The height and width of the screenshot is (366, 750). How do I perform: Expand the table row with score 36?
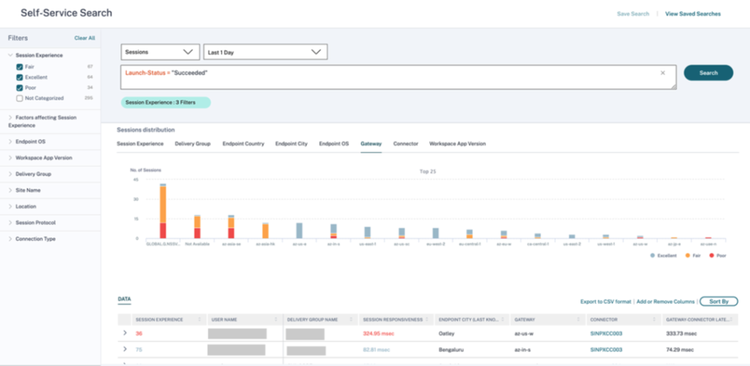coord(125,333)
